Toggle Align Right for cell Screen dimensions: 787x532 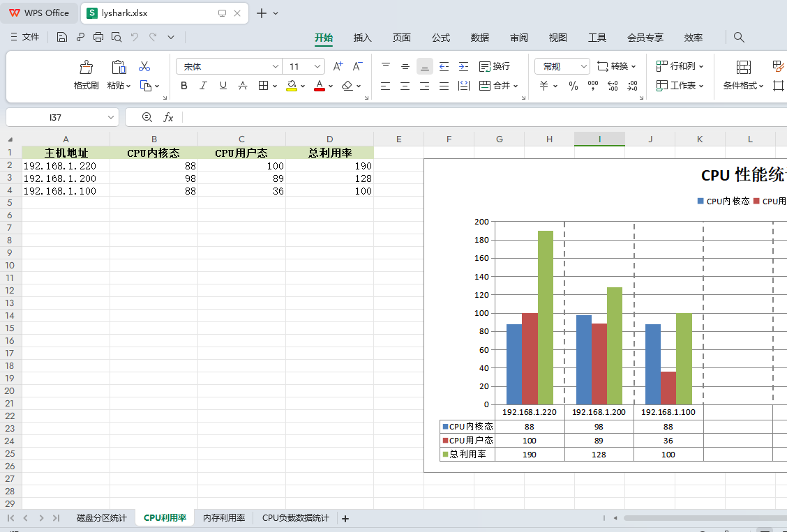pos(425,86)
